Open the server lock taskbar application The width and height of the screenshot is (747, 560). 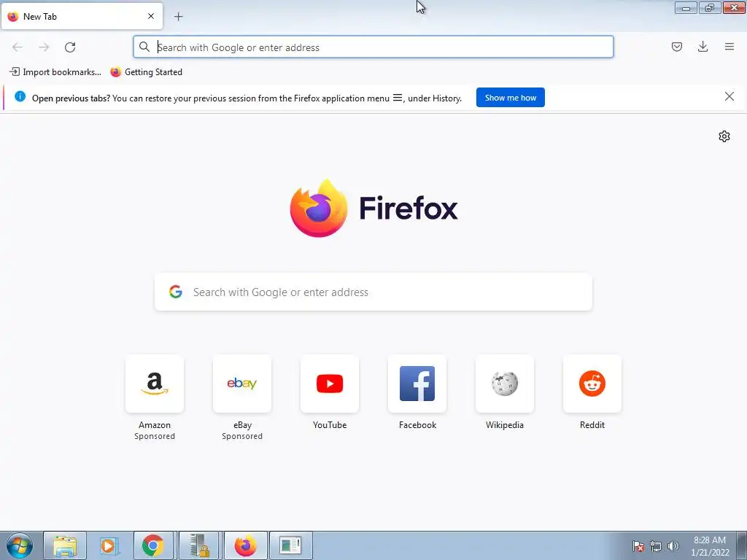(199, 545)
